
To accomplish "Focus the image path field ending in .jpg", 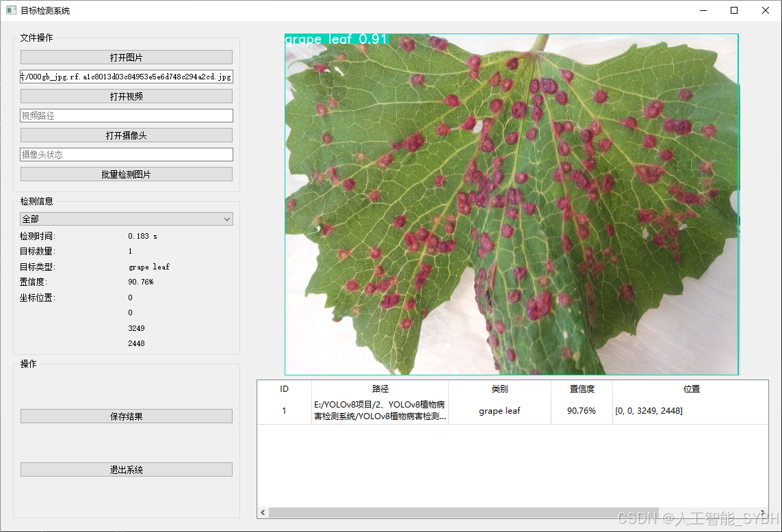I will pyautogui.click(x=126, y=77).
